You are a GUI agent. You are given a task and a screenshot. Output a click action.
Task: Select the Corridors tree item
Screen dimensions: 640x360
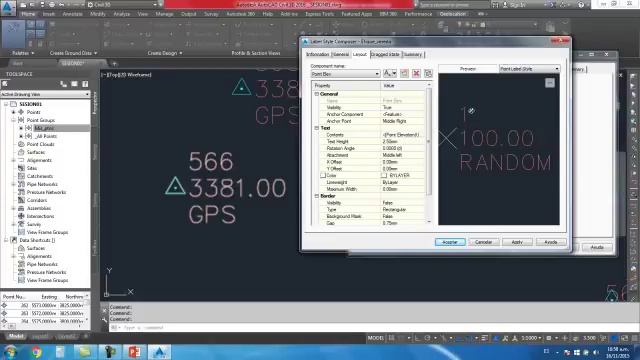pos(37,200)
